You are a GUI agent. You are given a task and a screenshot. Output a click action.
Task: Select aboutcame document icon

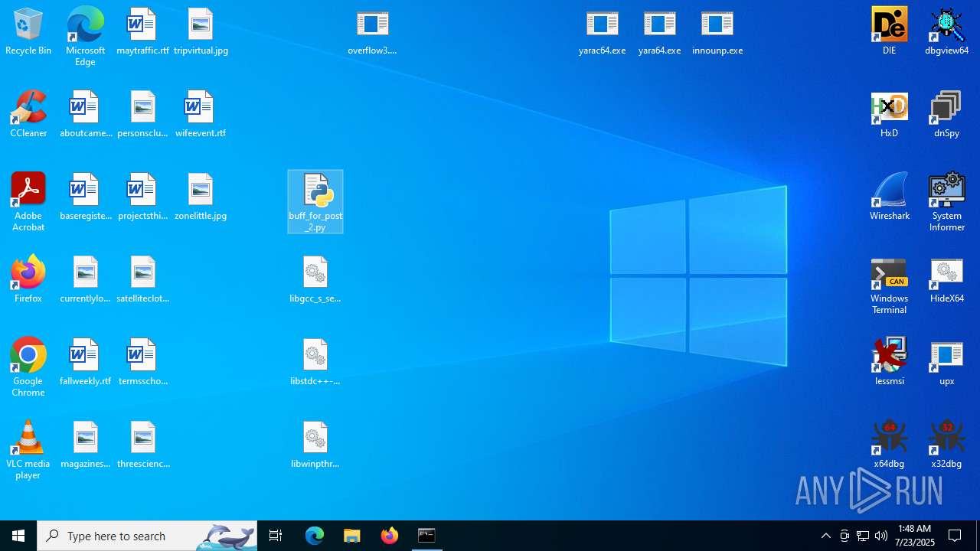[x=86, y=115]
